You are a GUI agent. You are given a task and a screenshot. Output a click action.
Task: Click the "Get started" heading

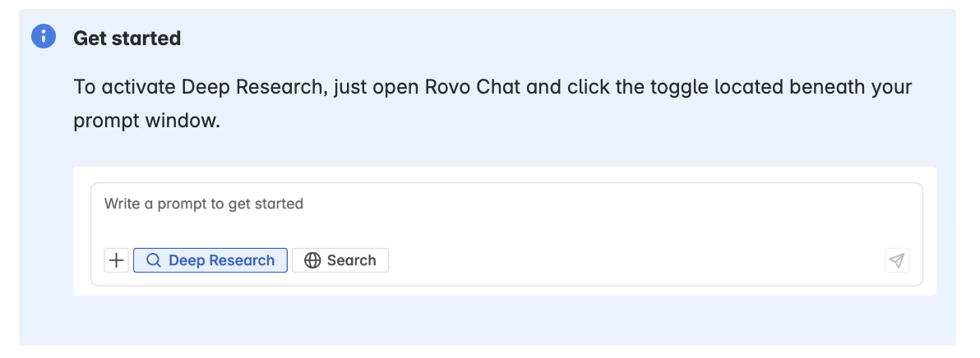point(127,38)
